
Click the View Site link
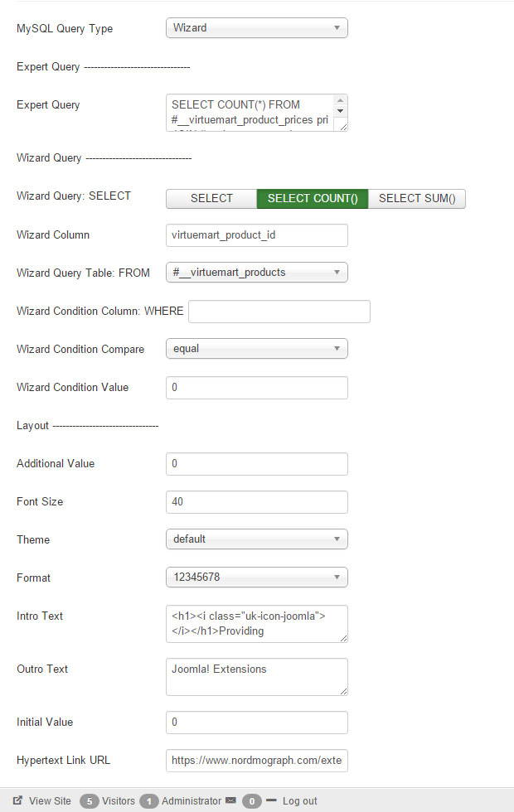tap(50, 800)
